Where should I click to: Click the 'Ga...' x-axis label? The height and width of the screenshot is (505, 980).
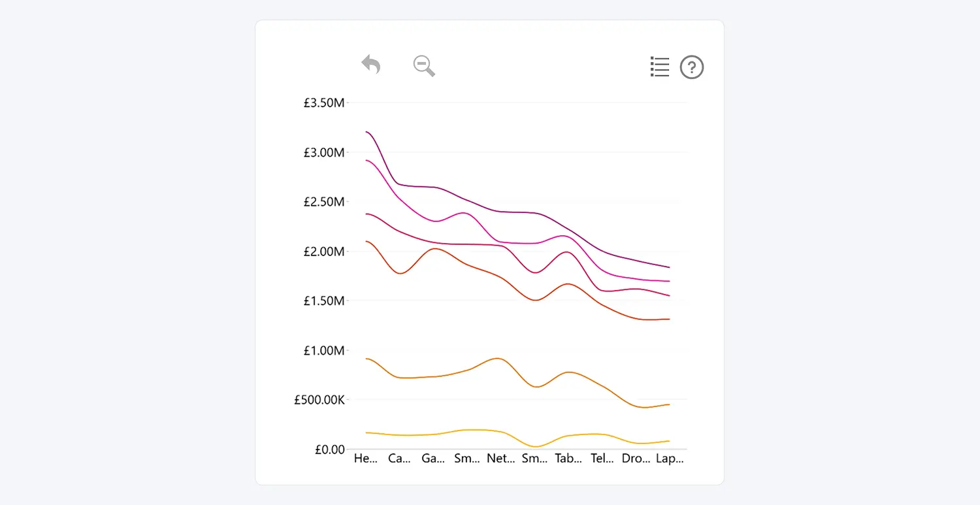tap(433, 459)
